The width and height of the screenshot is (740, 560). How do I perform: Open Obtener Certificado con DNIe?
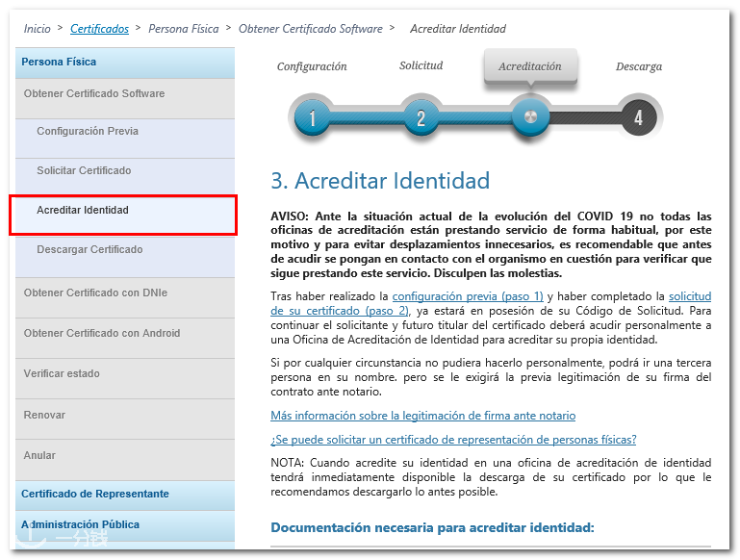(x=125, y=297)
